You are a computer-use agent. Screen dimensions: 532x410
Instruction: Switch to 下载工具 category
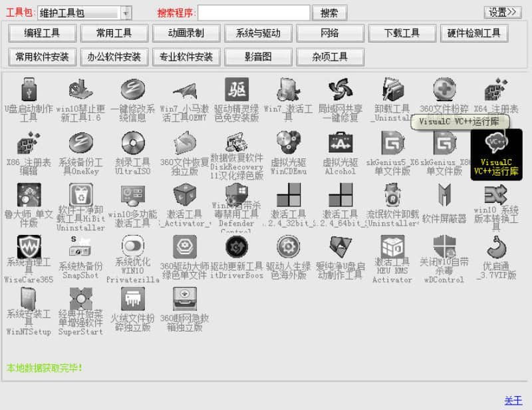click(x=402, y=33)
